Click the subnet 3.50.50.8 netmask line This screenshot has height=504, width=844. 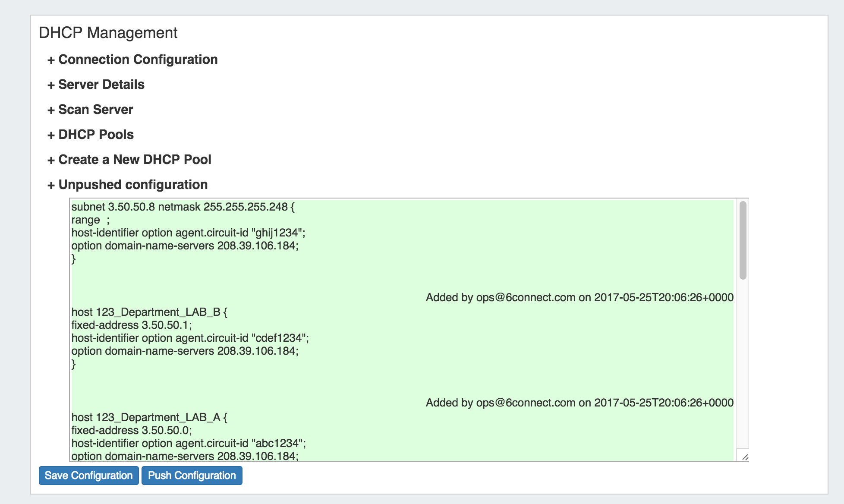[183, 207]
